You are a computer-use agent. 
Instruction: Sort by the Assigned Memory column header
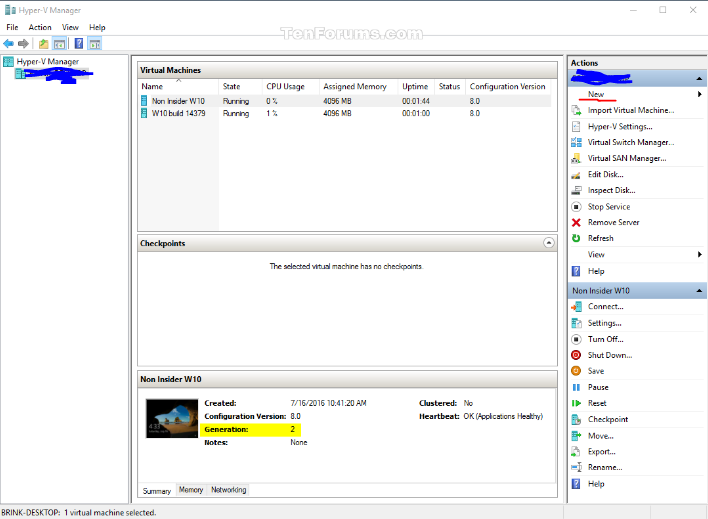coord(359,87)
